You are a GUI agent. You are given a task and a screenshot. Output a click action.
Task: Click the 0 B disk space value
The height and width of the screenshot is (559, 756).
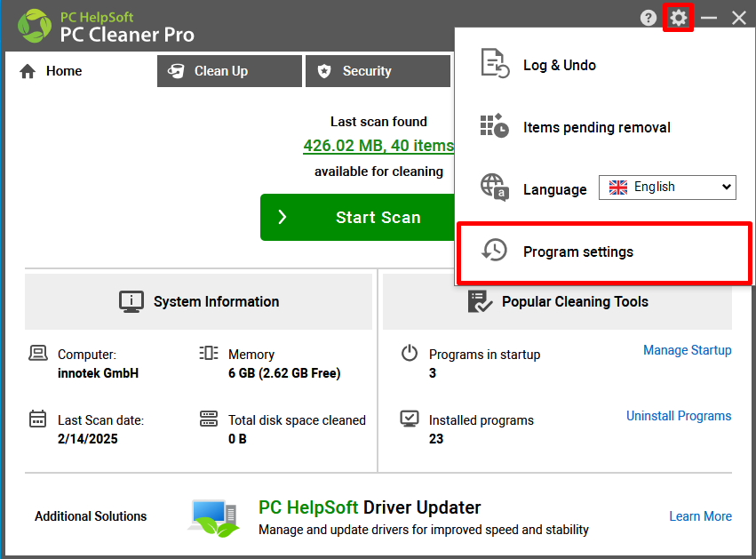pos(237,439)
